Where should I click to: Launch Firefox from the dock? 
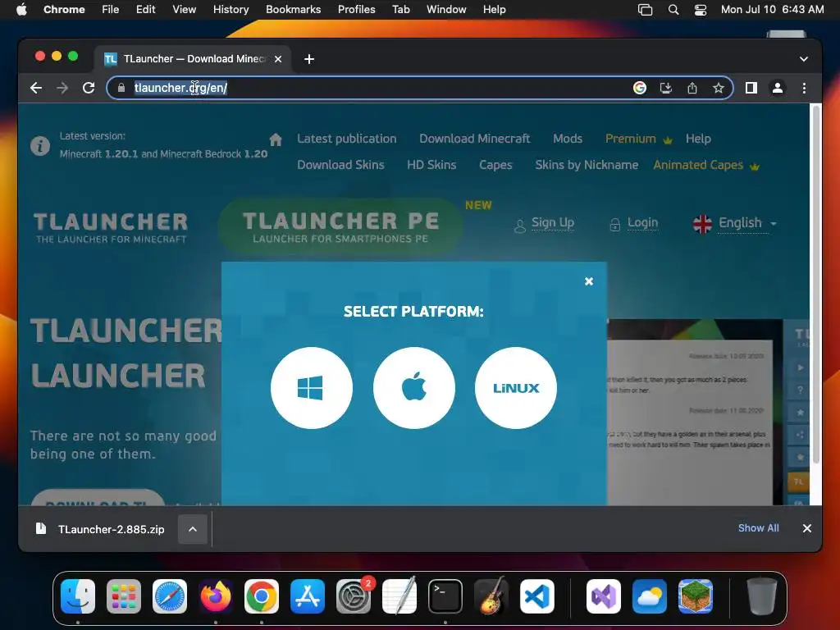coord(216,596)
